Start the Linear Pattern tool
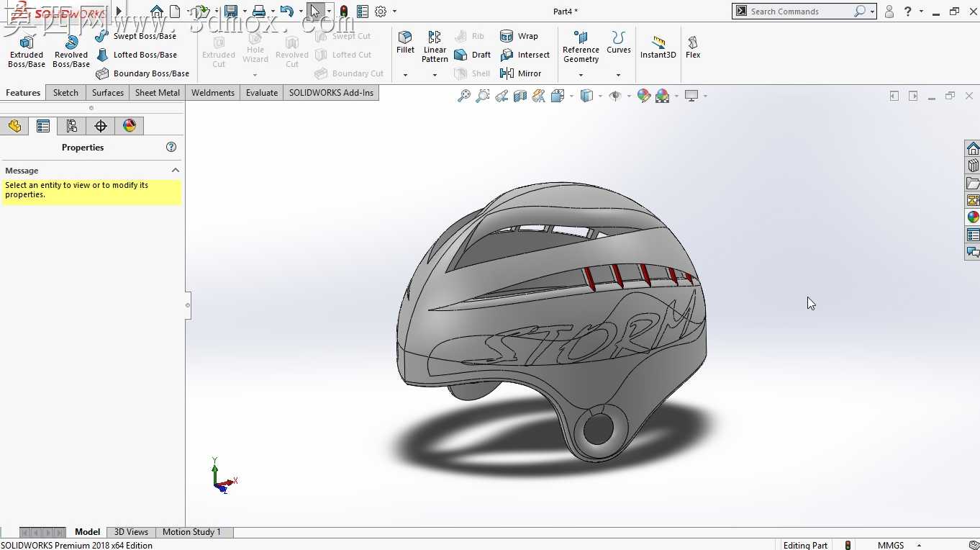This screenshot has height=550, width=980. click(x=435, y=47)
